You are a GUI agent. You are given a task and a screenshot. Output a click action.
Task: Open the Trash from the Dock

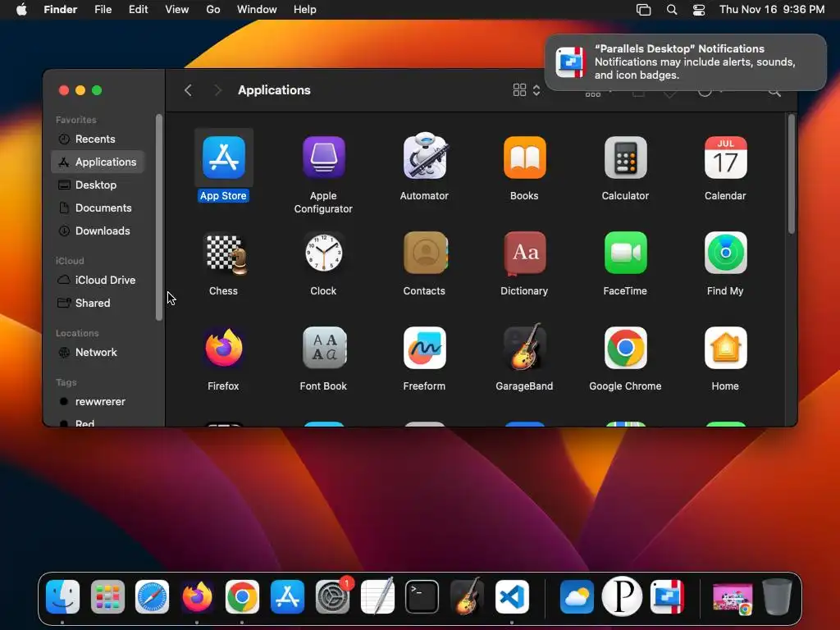(x=778, y=597)
